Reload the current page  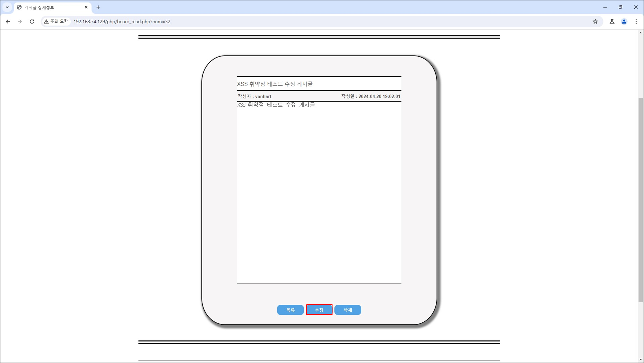pyautogui.click(x=32, y=21)
